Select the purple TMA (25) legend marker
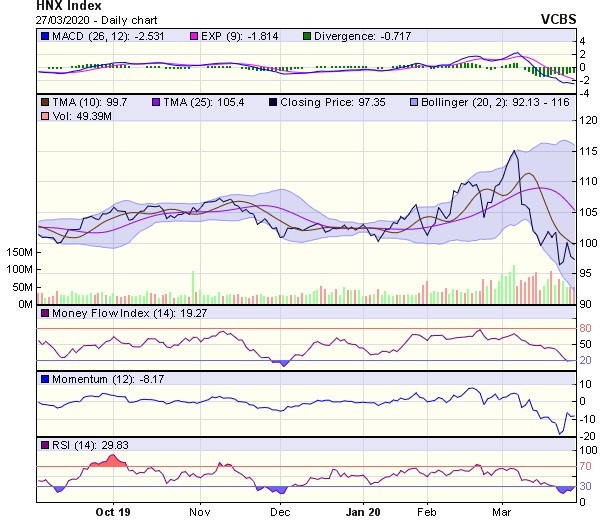The height and width of the screenshot is (523, 607). 156,102
